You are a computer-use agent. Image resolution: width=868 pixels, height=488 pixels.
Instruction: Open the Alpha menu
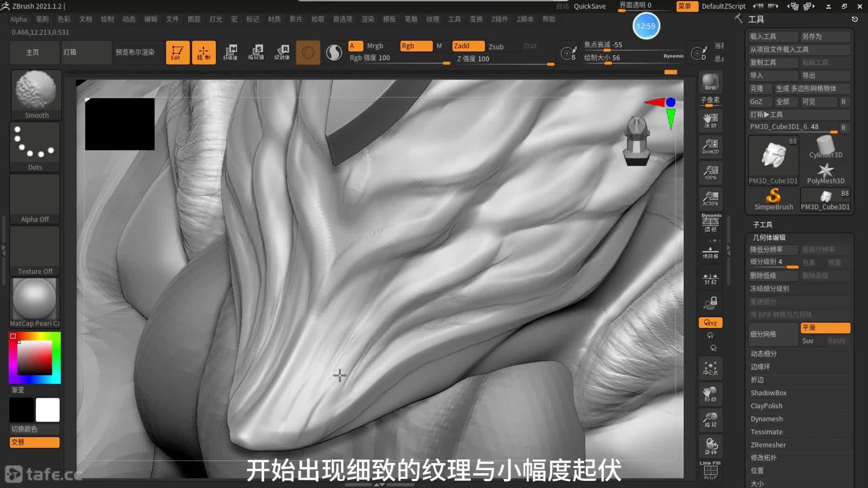19,19
